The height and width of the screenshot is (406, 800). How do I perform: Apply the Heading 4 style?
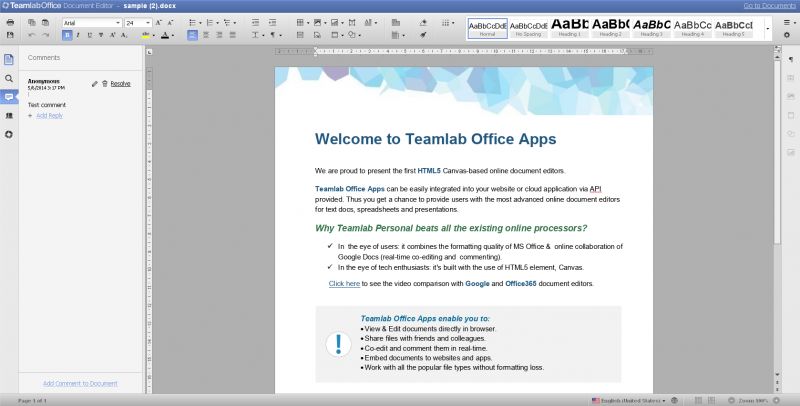[x=692, y=28]
